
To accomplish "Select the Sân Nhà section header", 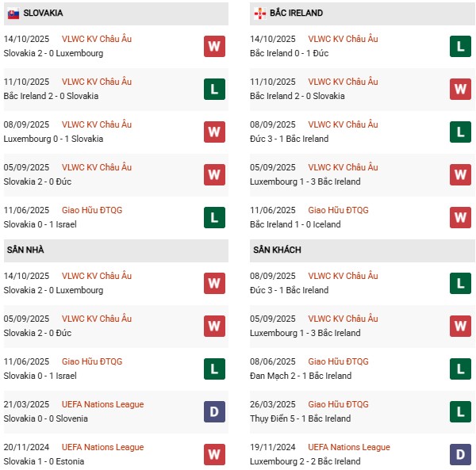I will coord(25,250).
